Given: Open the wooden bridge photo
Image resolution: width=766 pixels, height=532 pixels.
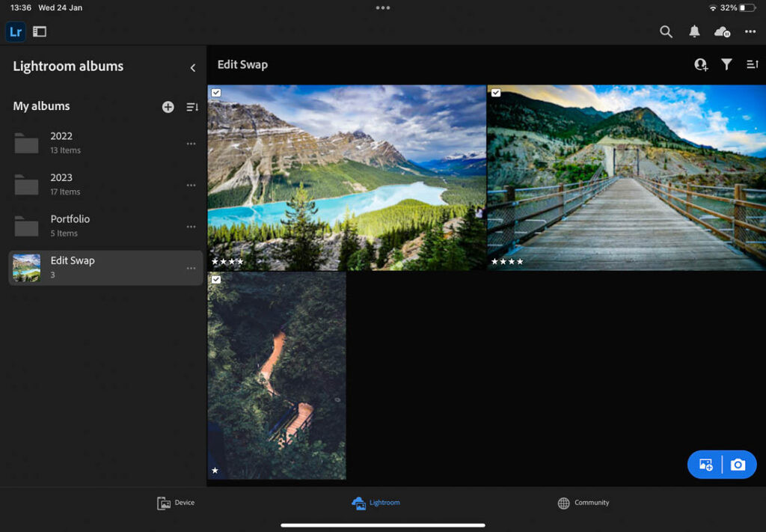Looking at the screenshot, I should point(627,178).
